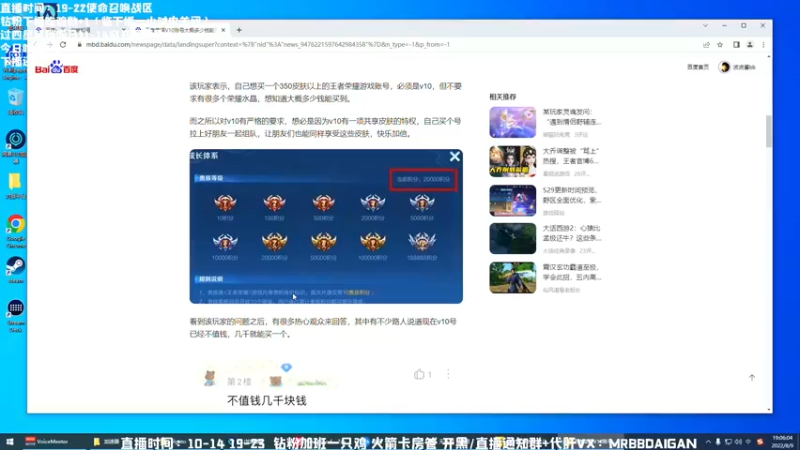Go forward in browser history
800x450 pixels.
[x=49, y=44]
